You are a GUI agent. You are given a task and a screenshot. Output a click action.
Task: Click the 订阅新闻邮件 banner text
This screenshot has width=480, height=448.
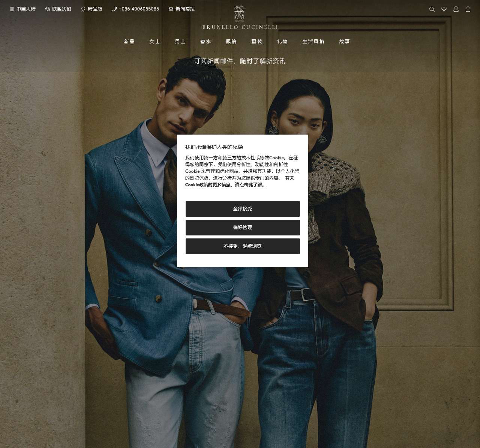[x=240, y=61]
